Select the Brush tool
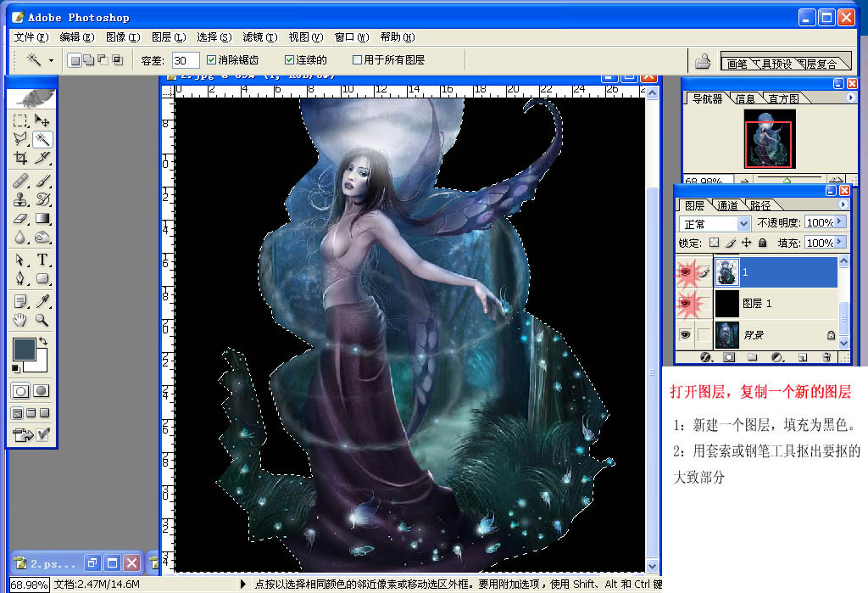The image size is (868, 593). click(42, 181)
